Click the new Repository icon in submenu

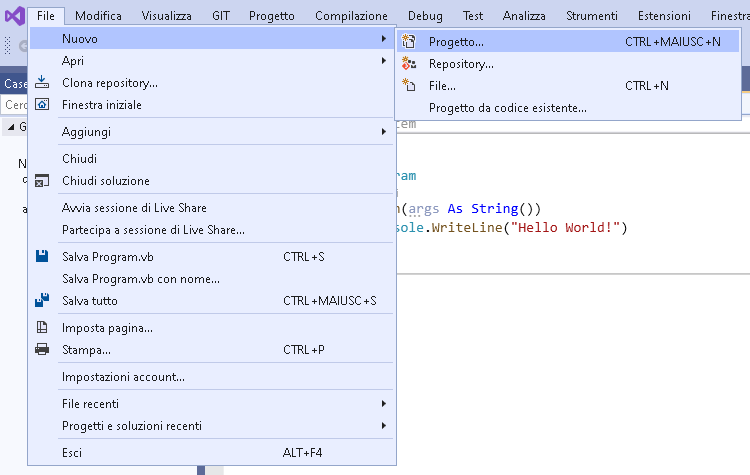coord(408,64)
